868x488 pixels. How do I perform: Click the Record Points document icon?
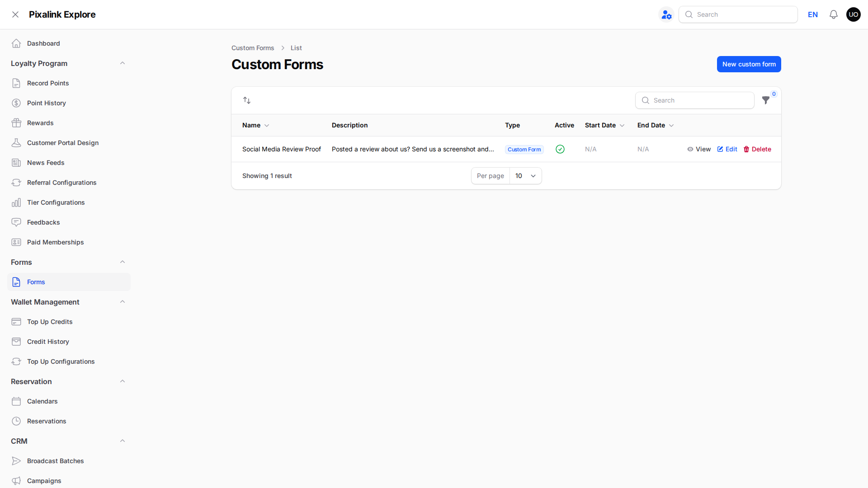(16, 83)
